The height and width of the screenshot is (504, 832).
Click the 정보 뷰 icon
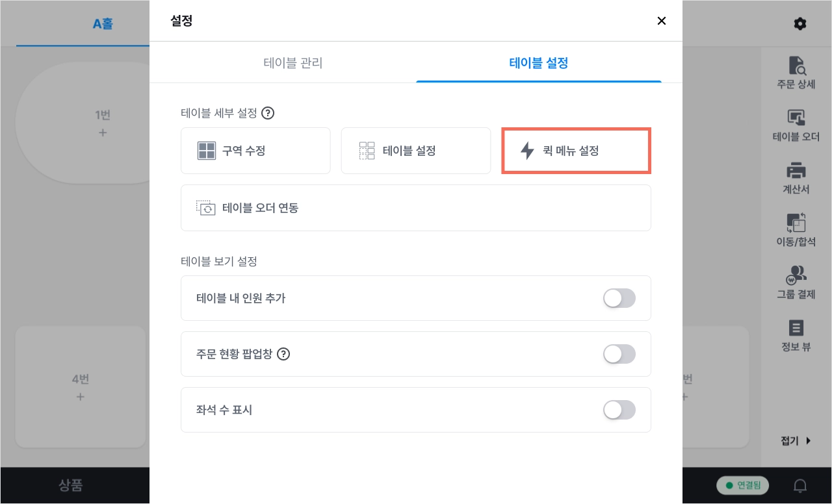point(796,335)
